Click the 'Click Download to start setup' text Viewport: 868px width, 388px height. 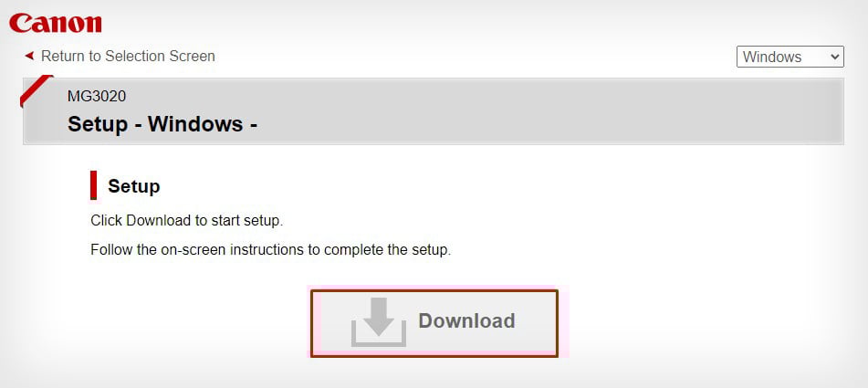187,220
